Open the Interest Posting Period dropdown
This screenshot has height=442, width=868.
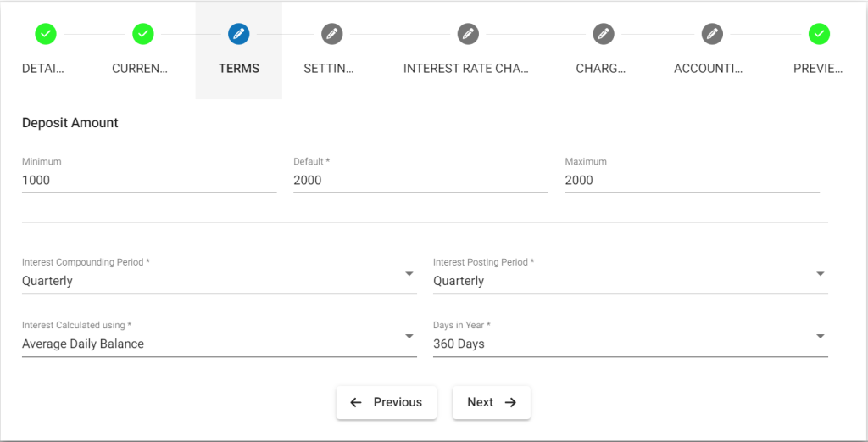coord(631,275)
